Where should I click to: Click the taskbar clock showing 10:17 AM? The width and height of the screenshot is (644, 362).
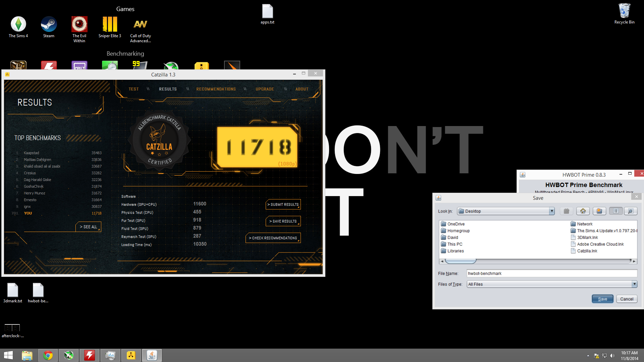pyautogui.click(x=629, y=356)
